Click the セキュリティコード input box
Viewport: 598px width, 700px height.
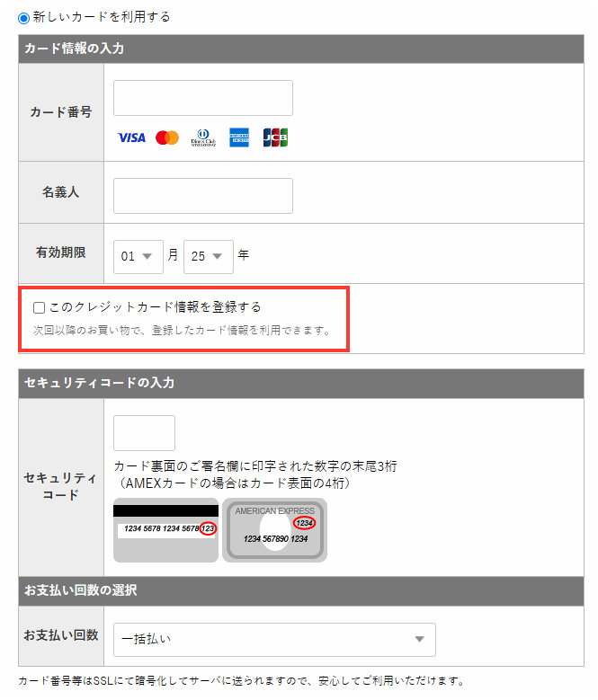(x=144, y=433)
